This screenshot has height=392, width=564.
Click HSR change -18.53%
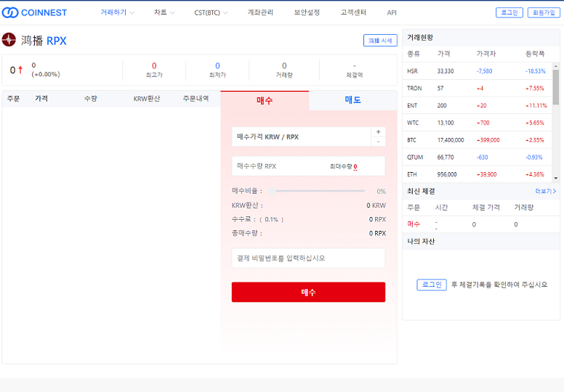click(x=536, y=71)
